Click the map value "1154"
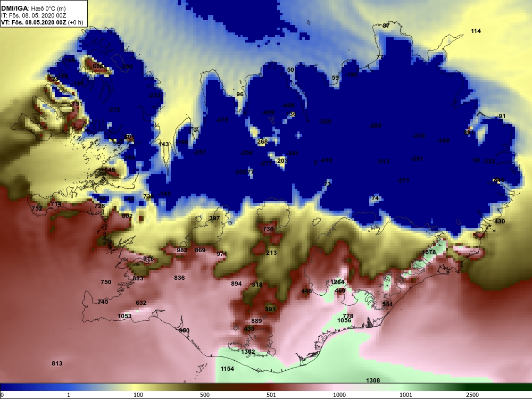This screenshot has width=532, height=399. coord(227,369)
